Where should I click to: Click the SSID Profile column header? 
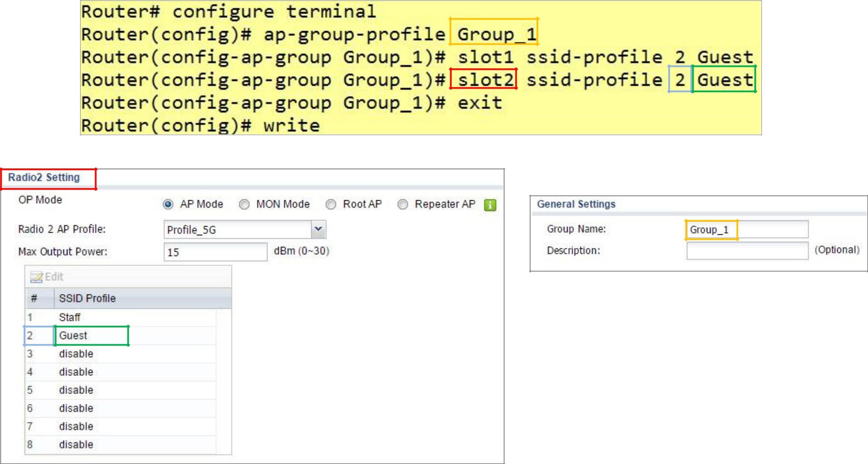(x=87, y=298)
